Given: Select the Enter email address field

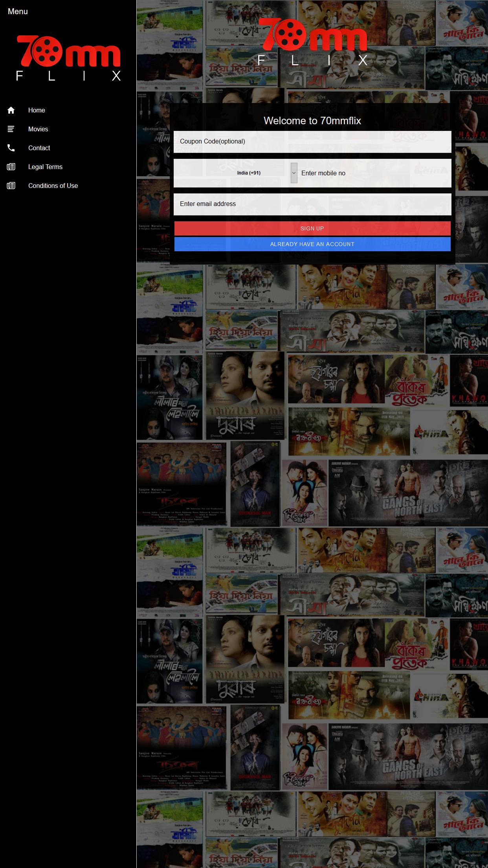Looking at the screenshot, I should (312, 204).
